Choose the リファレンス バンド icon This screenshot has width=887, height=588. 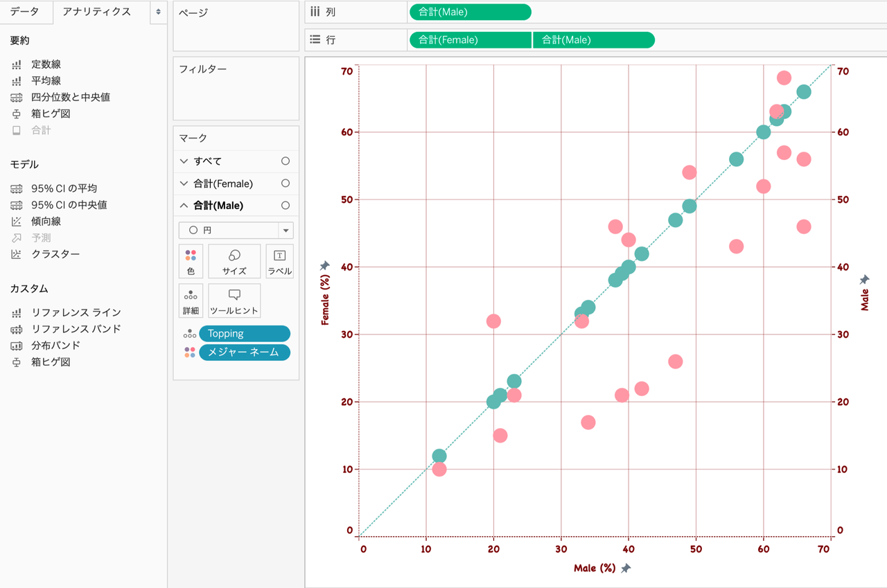(x=17, y=329)
